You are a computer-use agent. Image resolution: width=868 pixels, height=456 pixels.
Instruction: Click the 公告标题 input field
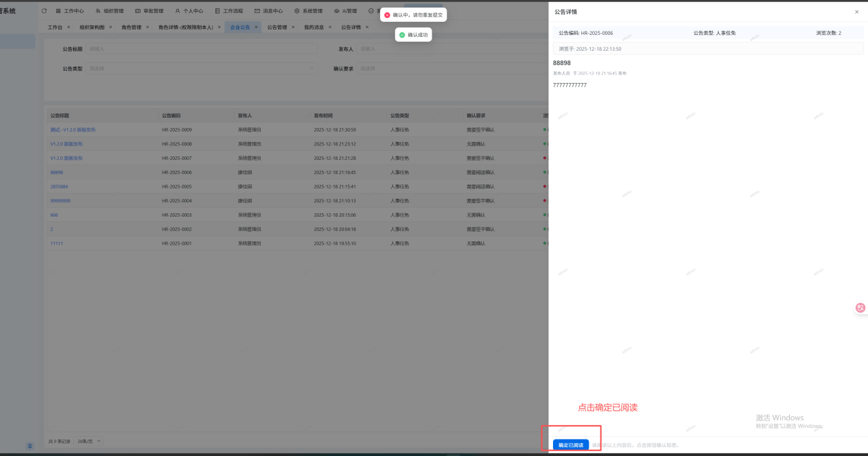(201, 49)
